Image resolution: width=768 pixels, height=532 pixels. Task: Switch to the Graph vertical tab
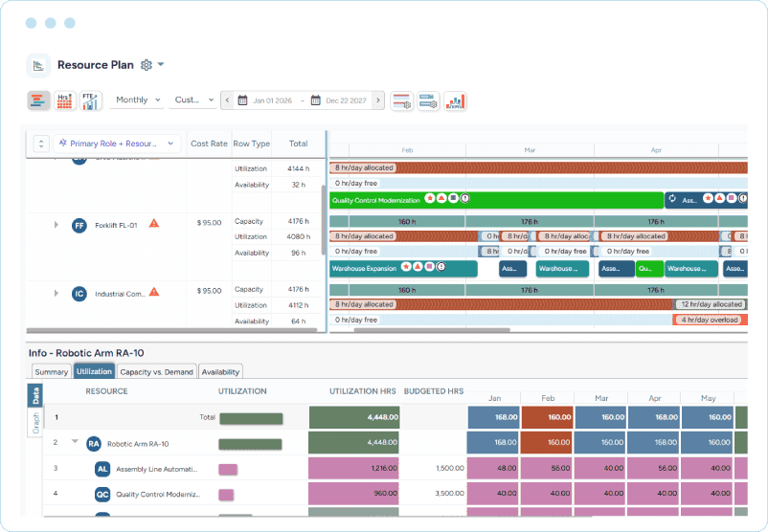click(x=35, y=423)
